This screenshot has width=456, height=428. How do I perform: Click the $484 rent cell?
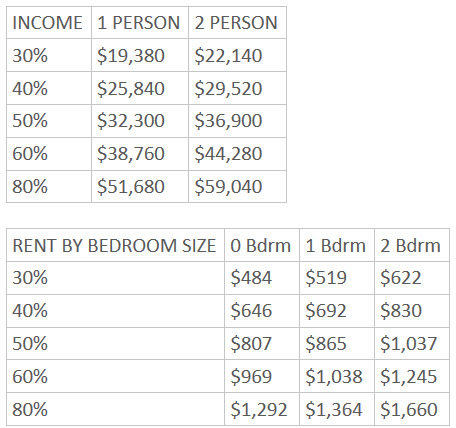pos(262,278)
